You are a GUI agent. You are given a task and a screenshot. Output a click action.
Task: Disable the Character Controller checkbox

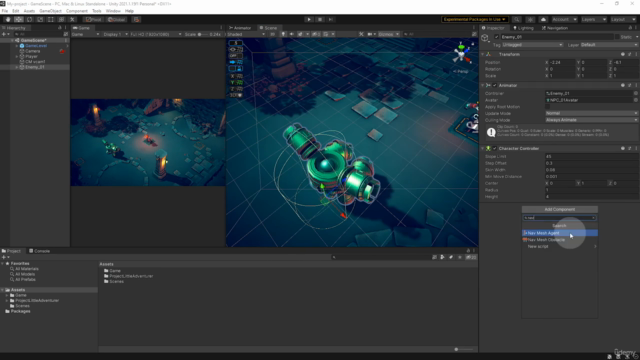pyautogui.click(x=495, y=149)
